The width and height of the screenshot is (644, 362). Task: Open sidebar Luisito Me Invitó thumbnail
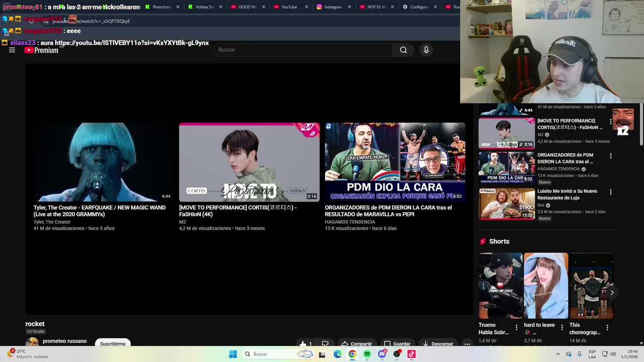pos(507,204)
